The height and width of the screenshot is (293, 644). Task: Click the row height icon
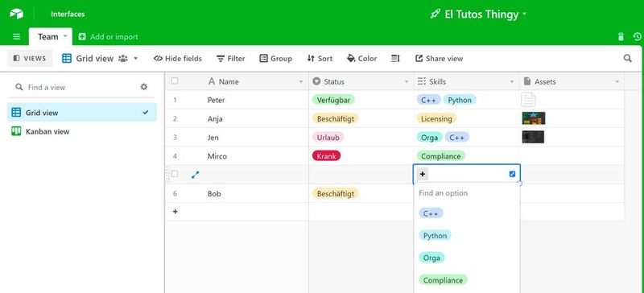395,58
